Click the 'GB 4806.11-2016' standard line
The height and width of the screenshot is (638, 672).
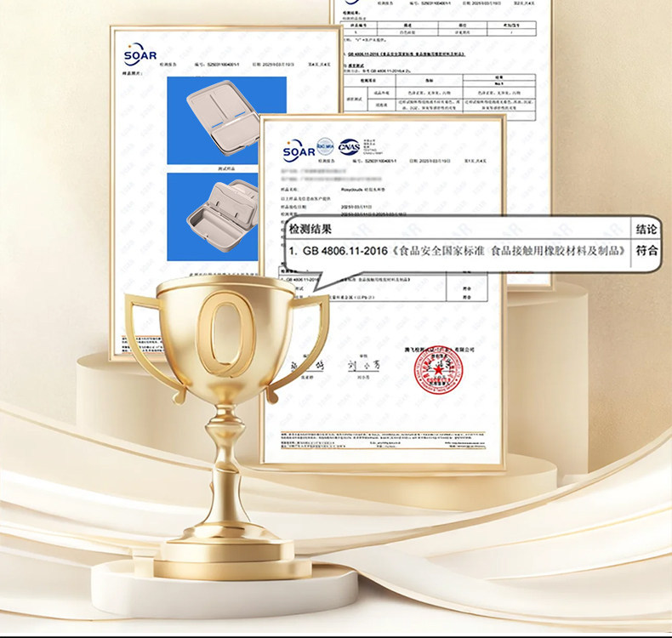tap(458, 251)
